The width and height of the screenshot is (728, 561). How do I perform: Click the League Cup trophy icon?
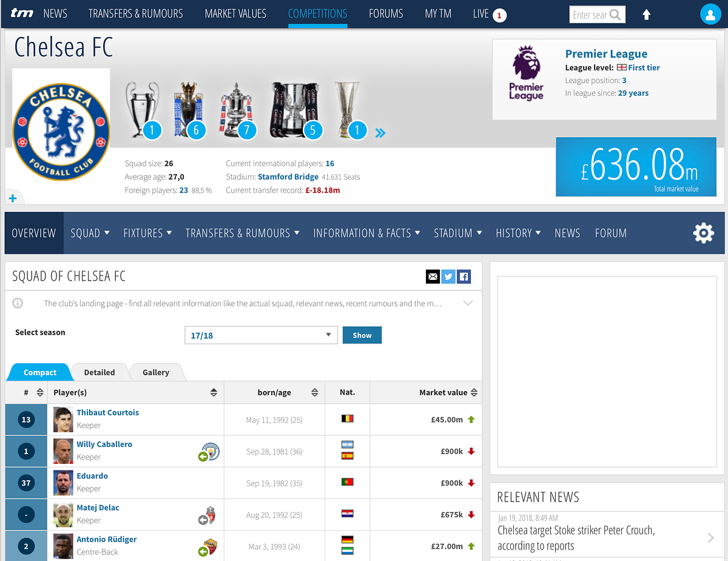pyautogui.click(x=294, y=109)
